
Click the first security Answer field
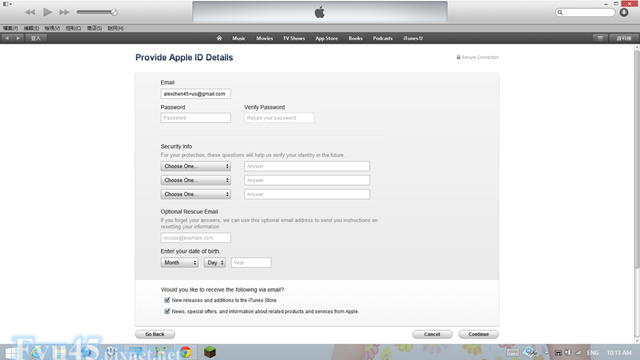click(x=307, y=166)
